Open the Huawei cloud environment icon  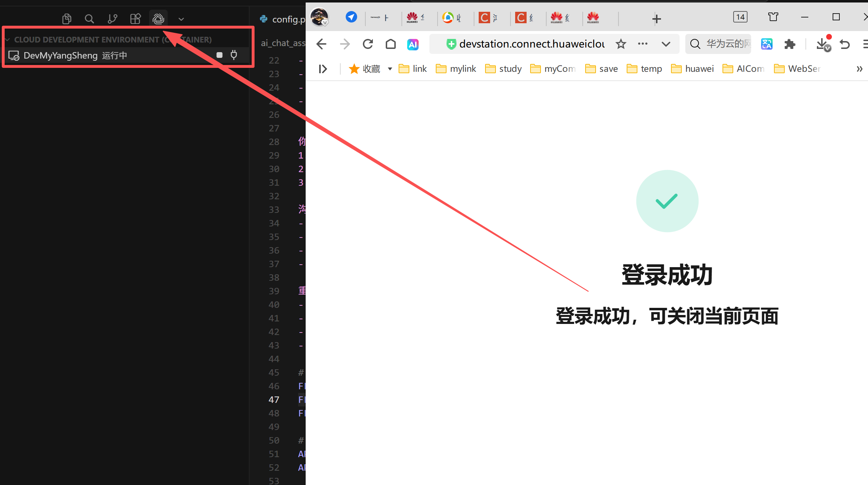pos(158,19)
